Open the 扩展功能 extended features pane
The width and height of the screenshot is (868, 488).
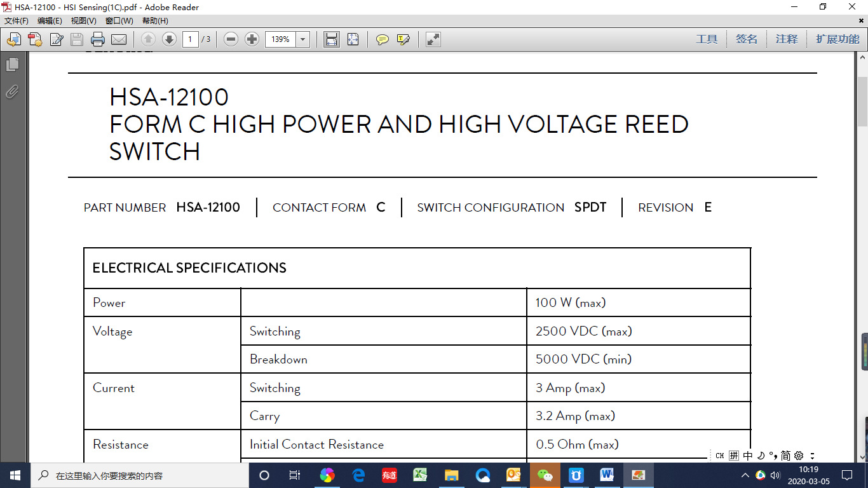[x=837, y=39]
